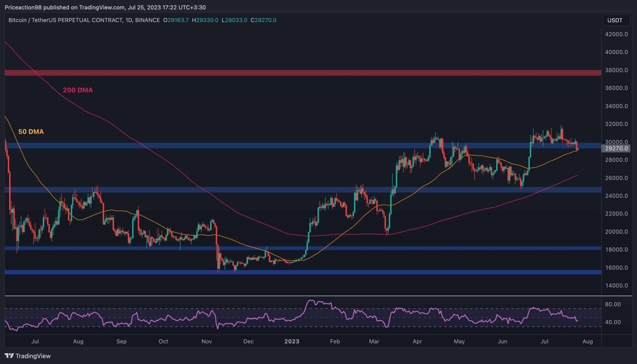Image resolution: width=637 pixels, height=364 pixels.
Task: Select the blue support band near 30000
Action: pyautogui.click(x=303, y=145)
